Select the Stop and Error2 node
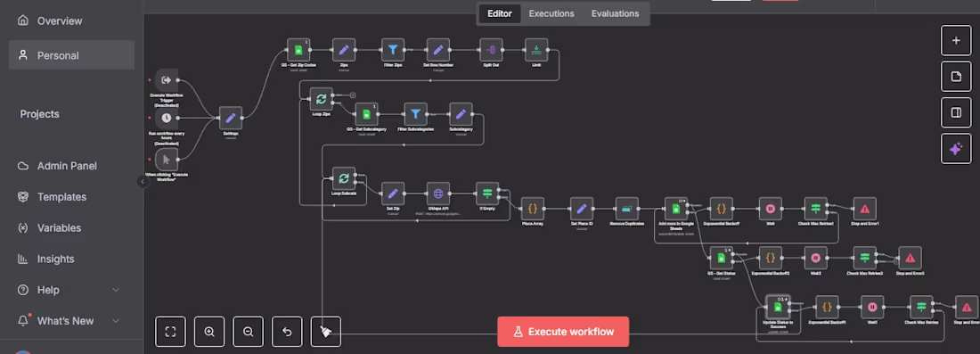 tap(910, 258)
